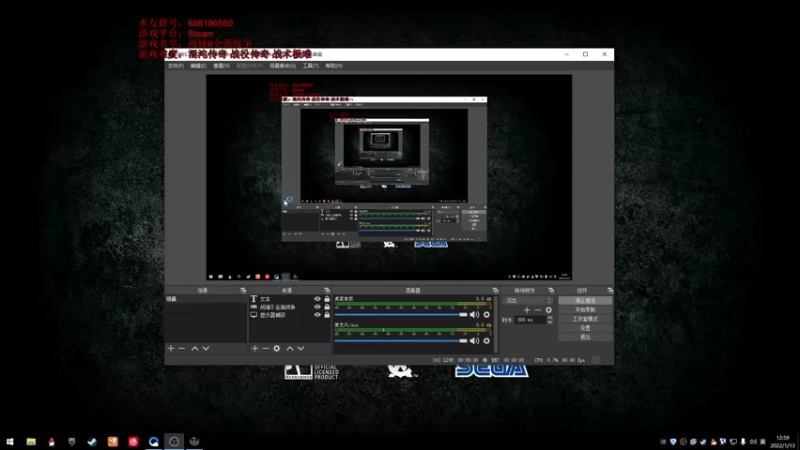
Task: Open the 场景集合(S) menu
Action: 283,66
